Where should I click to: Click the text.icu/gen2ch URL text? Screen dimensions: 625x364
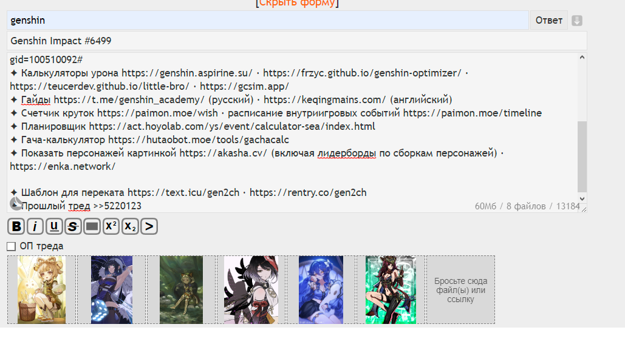point(183,193)
